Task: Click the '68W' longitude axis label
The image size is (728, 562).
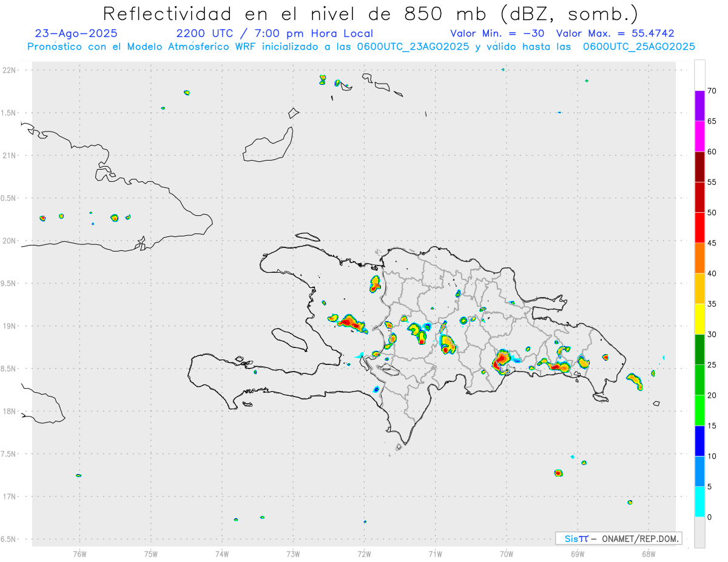Action: pos(649,554)
